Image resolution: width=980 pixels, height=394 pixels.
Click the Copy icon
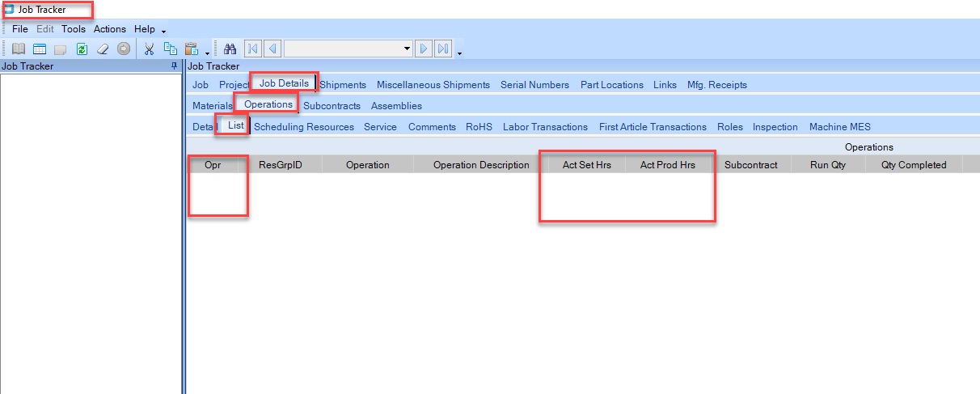pyautogui.click(x=171, y=49)
